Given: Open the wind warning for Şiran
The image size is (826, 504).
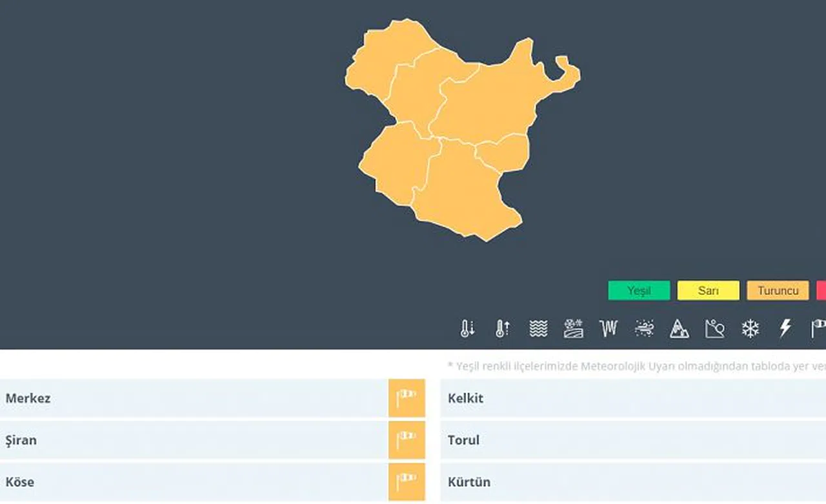Looking at the screenshot, I should (x=407, y=439).
